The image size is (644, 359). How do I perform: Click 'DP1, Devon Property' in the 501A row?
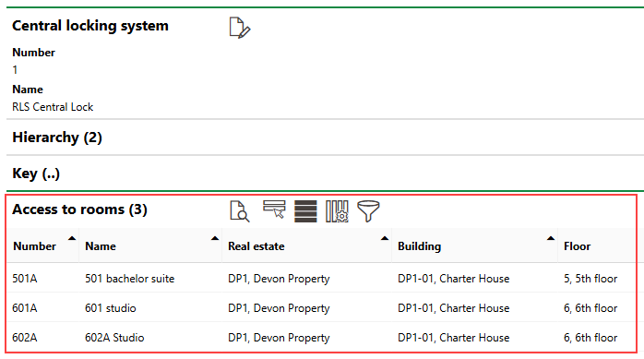point(279,279)
